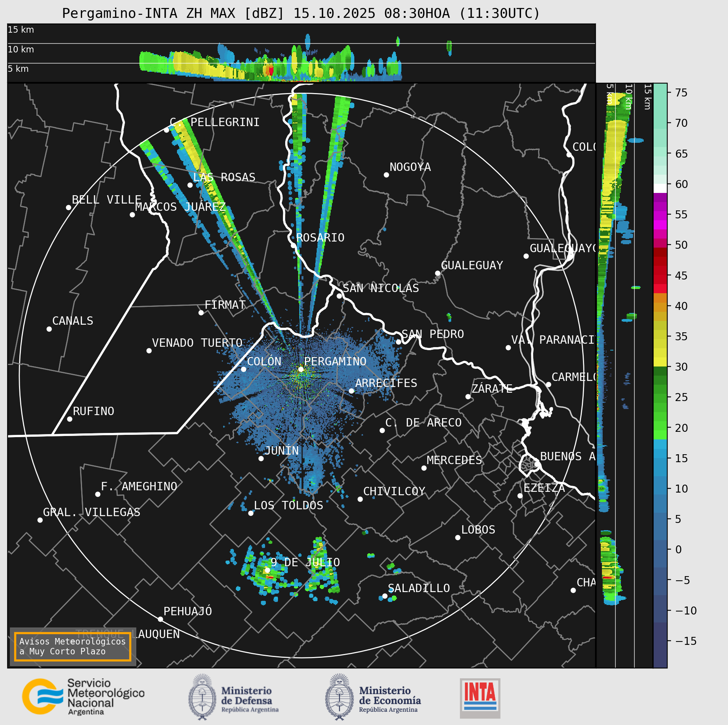The image size is (728, 725).
Task: Select the Rosario city dot
Action: coord(293,245)
